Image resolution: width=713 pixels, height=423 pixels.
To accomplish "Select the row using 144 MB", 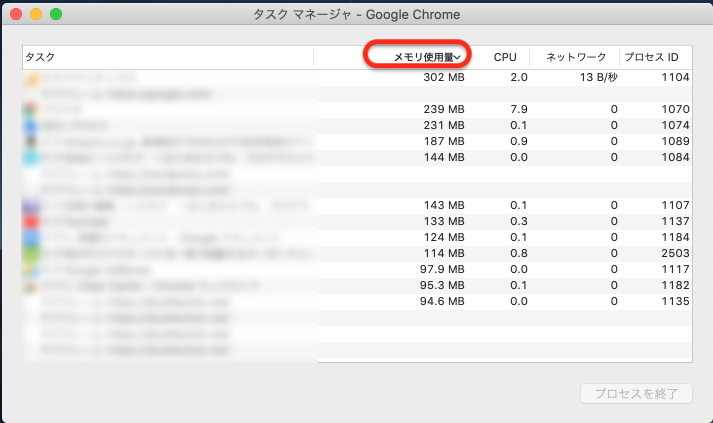I will [x=357, y=157].
